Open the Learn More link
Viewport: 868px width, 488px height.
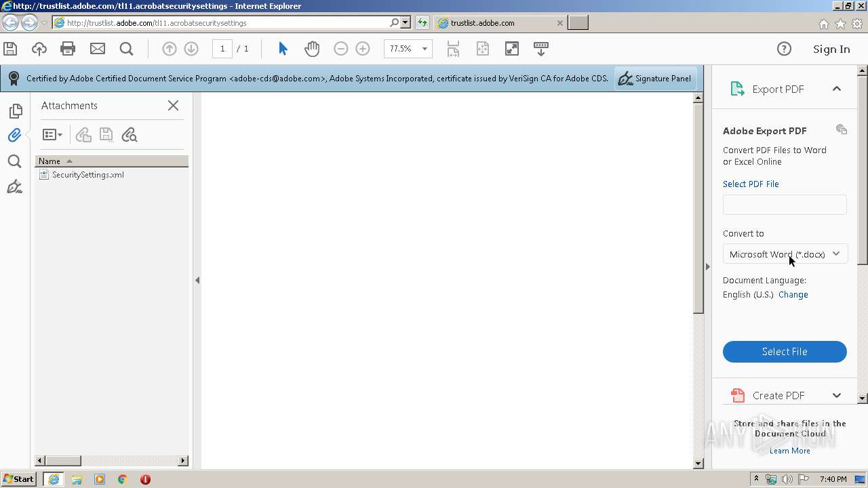tap(789, 451)
